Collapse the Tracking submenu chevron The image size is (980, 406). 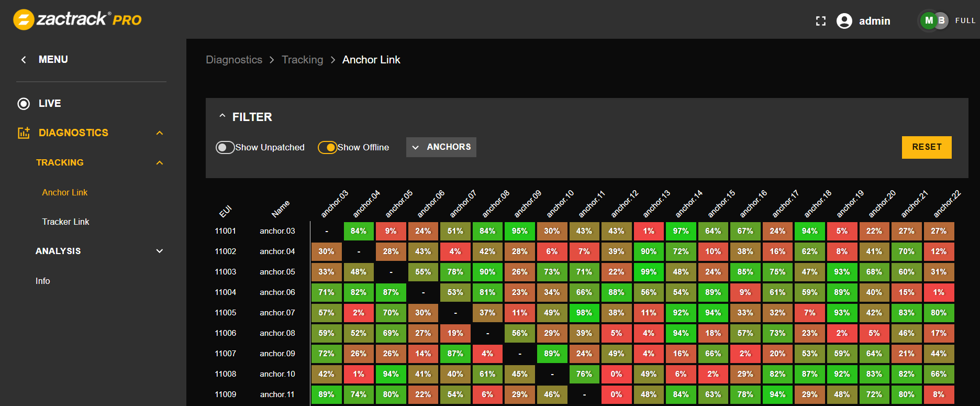[160, 163]
